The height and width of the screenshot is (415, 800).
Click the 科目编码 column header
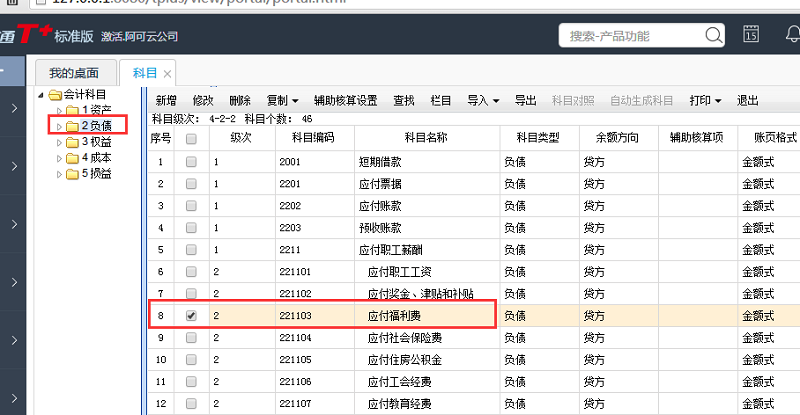click(313, 138)
